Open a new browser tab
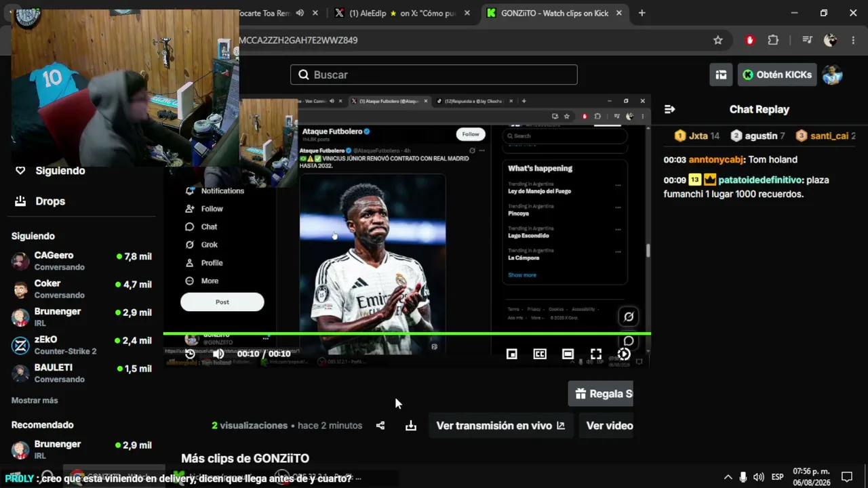Screen dimensions: 868x488 pos(642,13)
